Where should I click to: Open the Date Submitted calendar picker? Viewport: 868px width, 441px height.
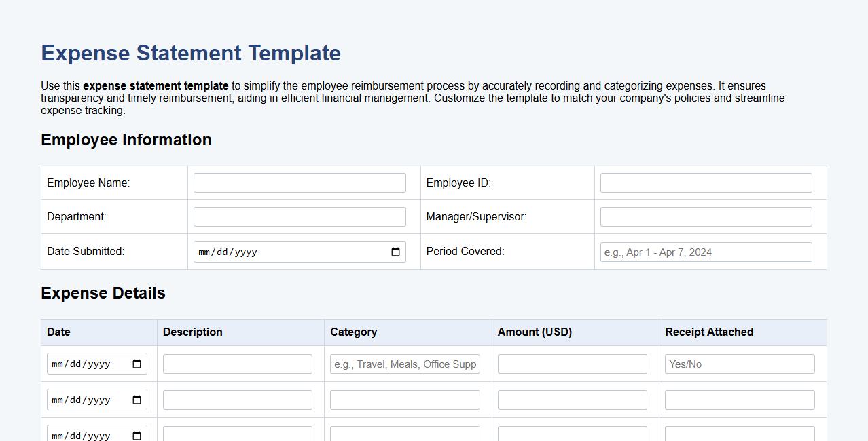(x=395, y=251)
